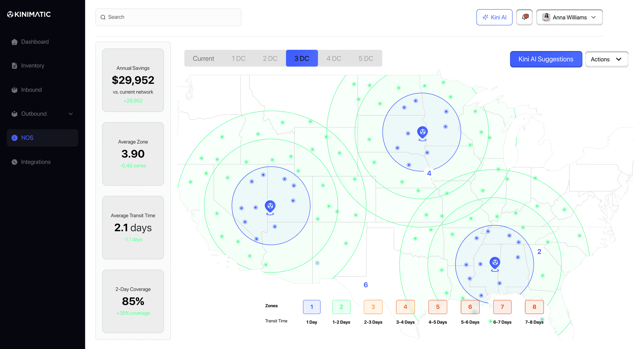Select the DC pin in the southeast circle
This screenshot has height=349, width=644.
point(495,264)
